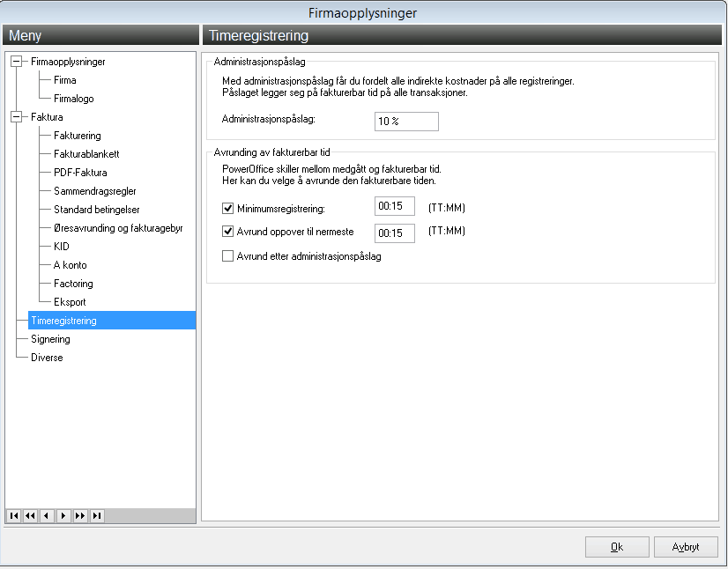Jump to first menu item navigation icon
The image size is (728, 569).
click(14, 515)
